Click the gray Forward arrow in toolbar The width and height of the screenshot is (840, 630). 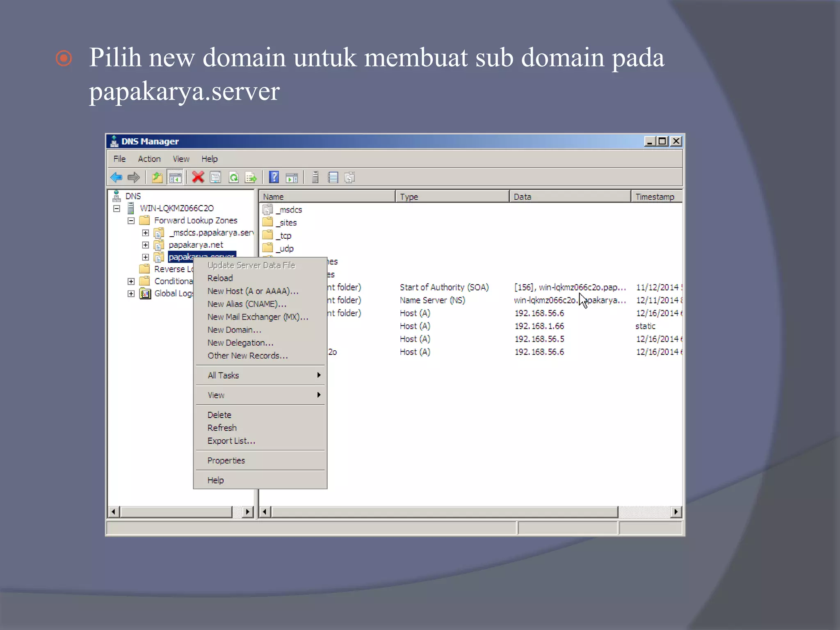click(x=134, y=178)
